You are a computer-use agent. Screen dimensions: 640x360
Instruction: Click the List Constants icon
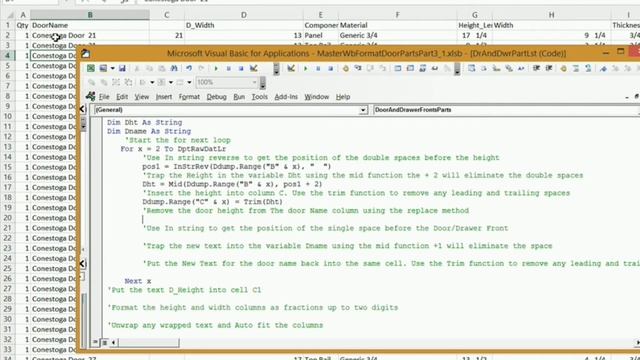[x=484, y=68]
